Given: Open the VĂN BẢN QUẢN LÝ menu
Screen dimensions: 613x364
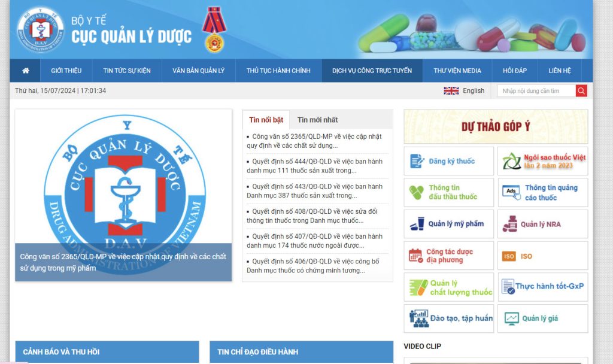Looking at the screenshot, I should coord(198,71).
